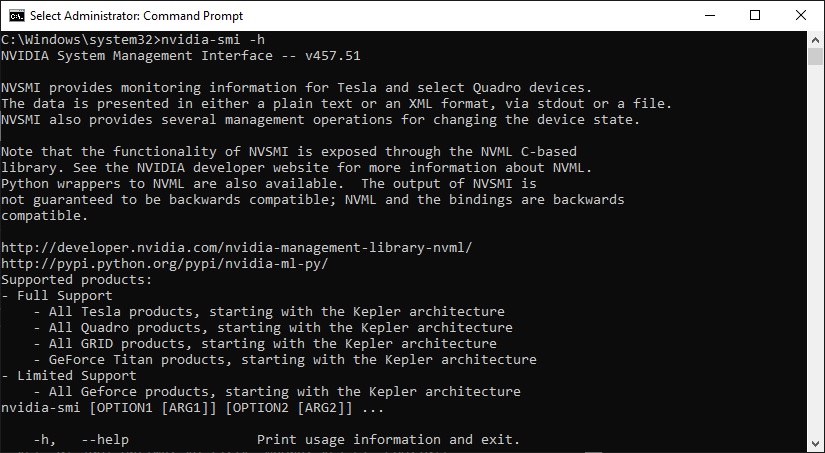825x453 pixels.
Task: Click the '- Full Support' line
Action: pyautogui.click(x=57, y=296)
